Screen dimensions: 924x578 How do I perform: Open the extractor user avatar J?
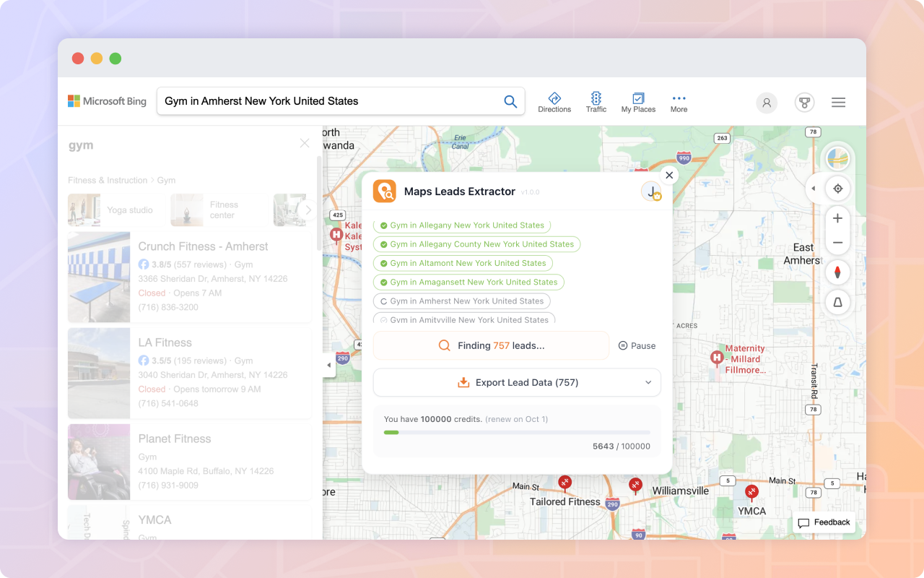coord(651,191)
